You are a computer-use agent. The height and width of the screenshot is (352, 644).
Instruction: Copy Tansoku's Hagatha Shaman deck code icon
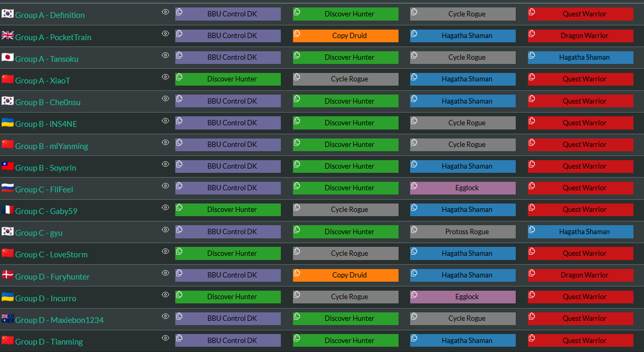point(531,55)
